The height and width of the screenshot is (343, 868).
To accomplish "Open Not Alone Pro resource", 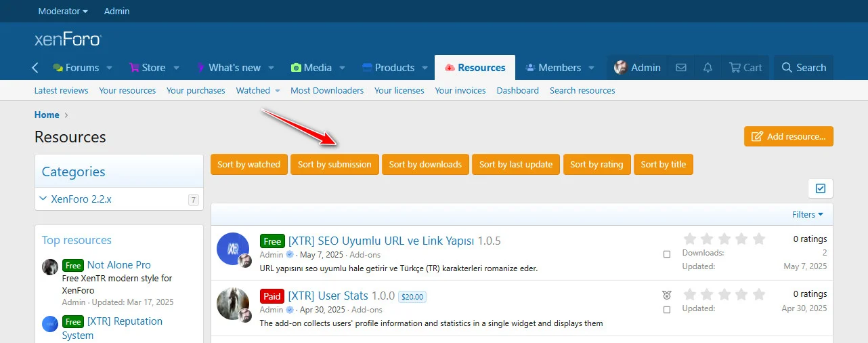I will 119,265.
